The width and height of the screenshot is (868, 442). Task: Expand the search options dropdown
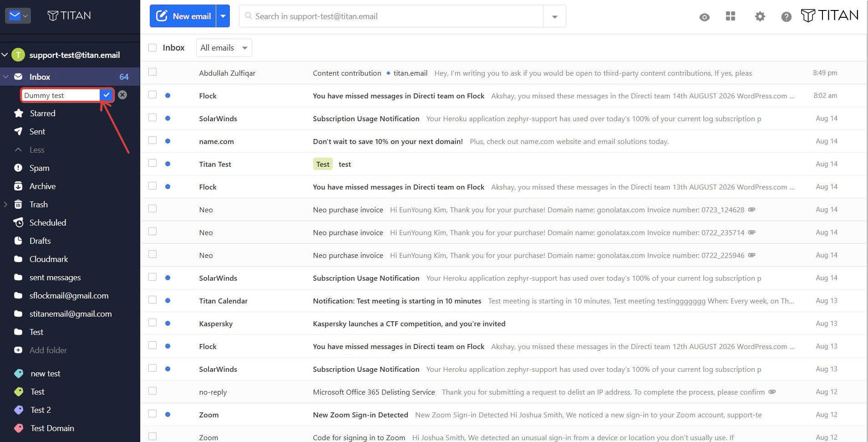coord(554,16)
